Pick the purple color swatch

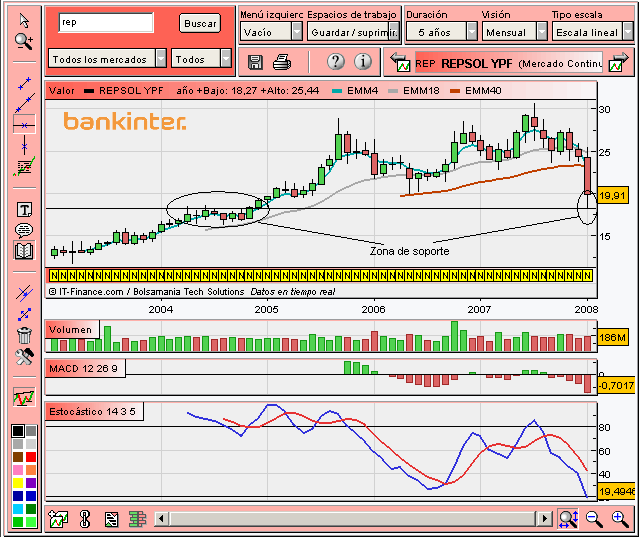click(31, 483)
